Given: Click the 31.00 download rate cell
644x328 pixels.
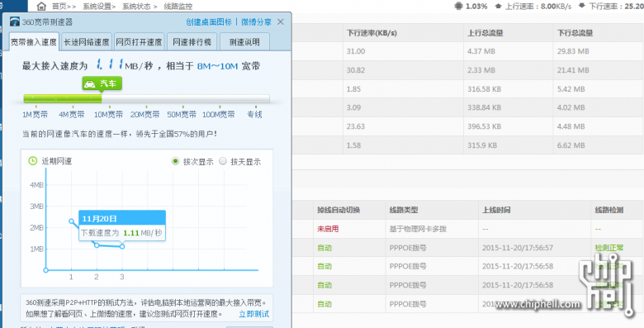Looking at the screenshot, I should tap(356, 51).
